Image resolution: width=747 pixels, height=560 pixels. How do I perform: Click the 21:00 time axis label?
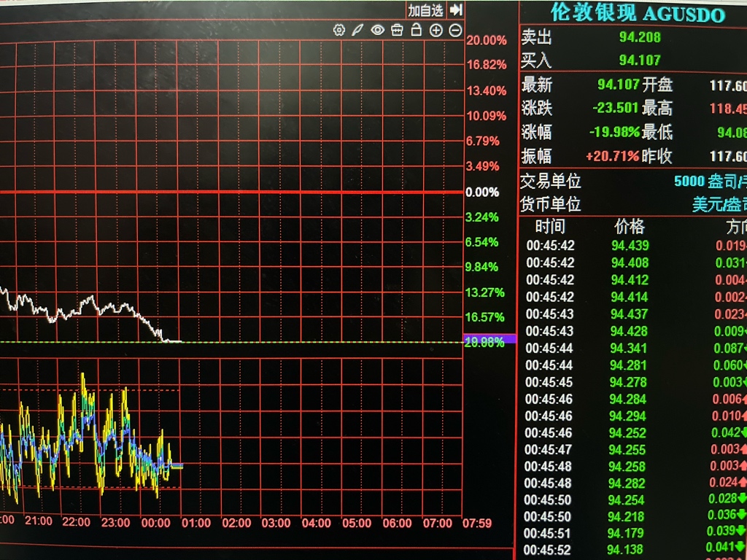point(39,521)
